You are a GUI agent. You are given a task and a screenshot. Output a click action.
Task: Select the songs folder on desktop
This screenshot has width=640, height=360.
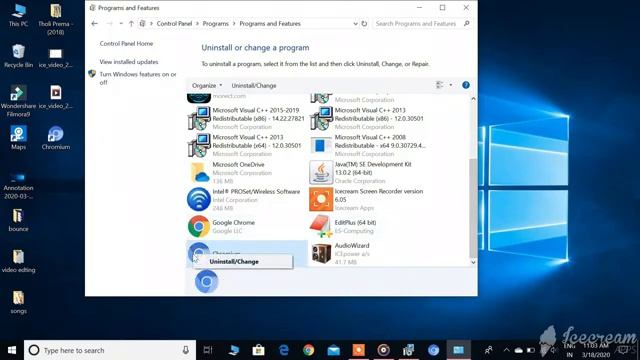tap(18, 302)
